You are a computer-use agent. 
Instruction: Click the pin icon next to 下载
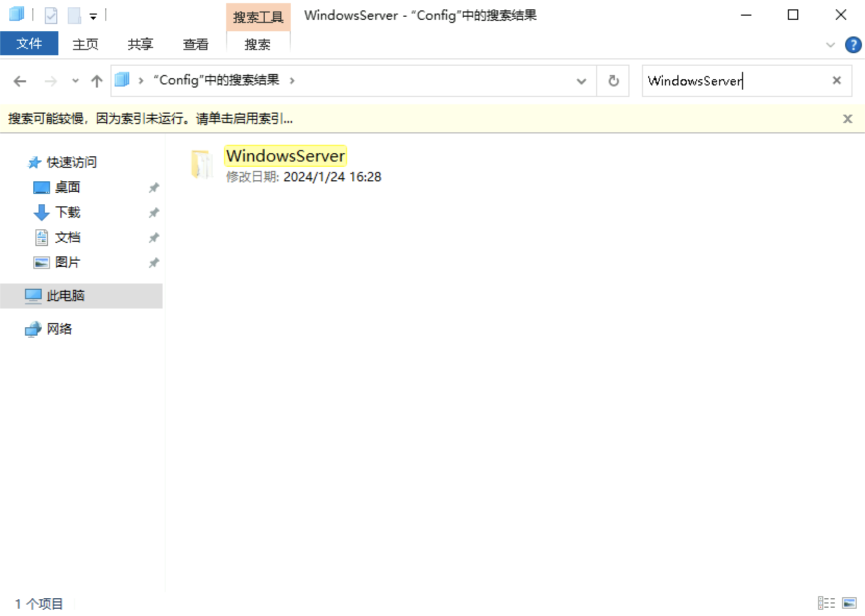click(154, 213)
